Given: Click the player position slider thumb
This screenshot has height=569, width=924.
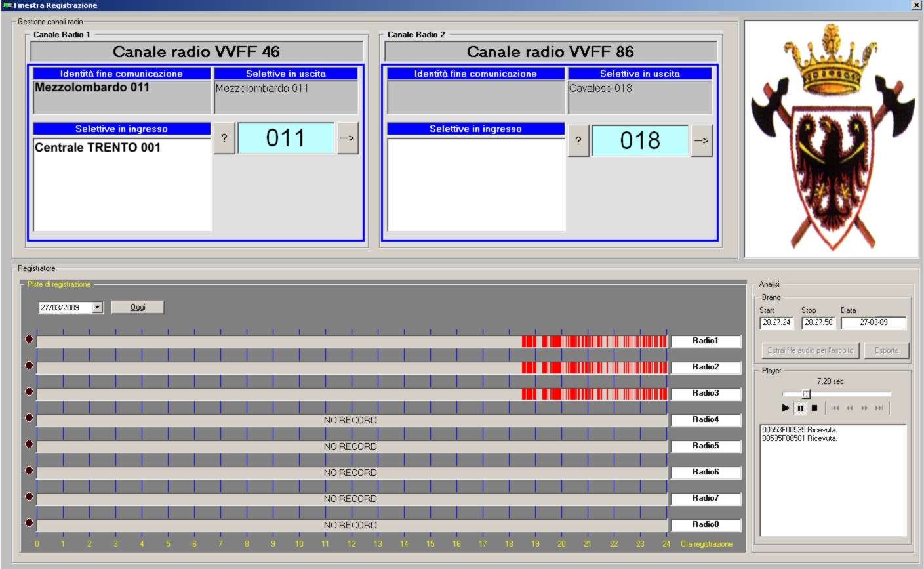Looking at the screenshot, I should tap(806, 394).
